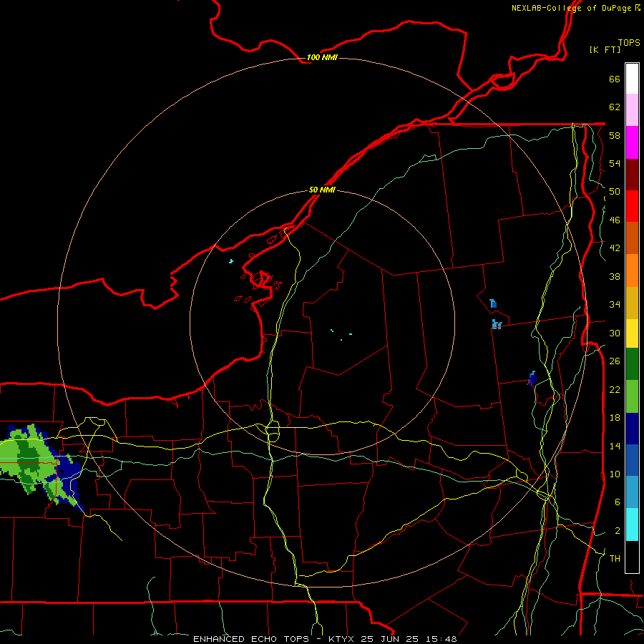Click the TH legend label

(615, 559)
